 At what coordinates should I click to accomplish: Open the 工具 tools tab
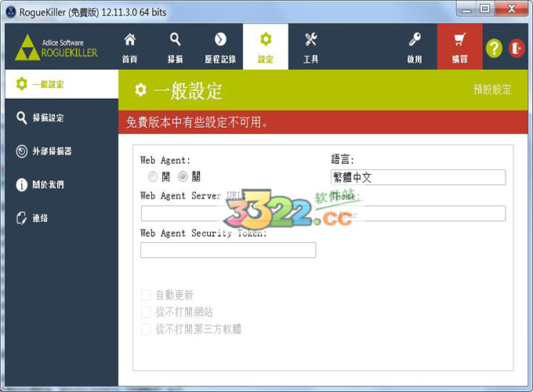tap(310, 47)
